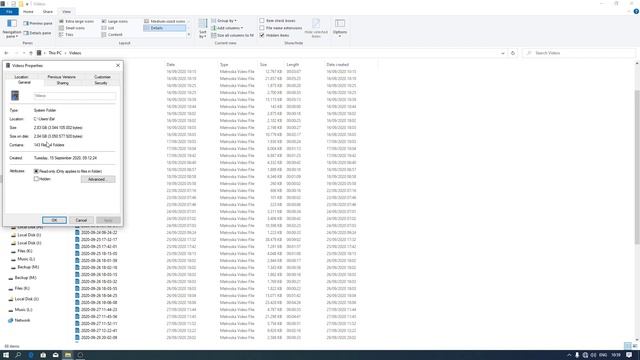Choose Small icons layout

click(72, 28)
